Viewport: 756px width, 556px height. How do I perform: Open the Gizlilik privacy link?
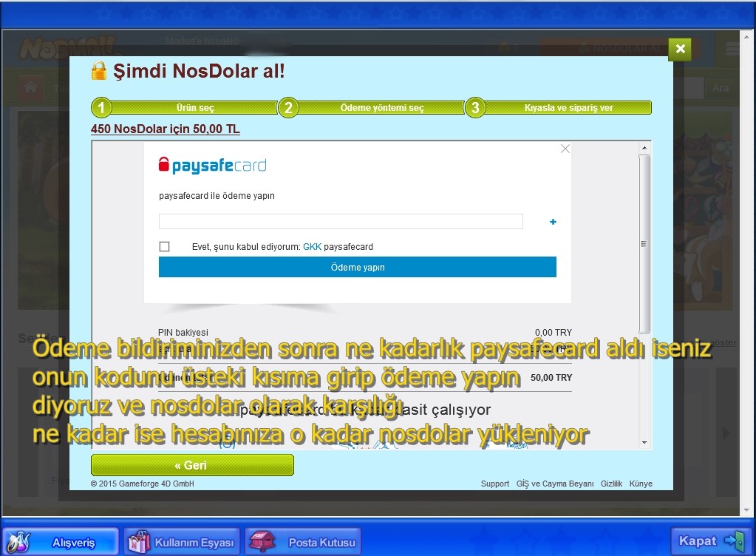611,484
